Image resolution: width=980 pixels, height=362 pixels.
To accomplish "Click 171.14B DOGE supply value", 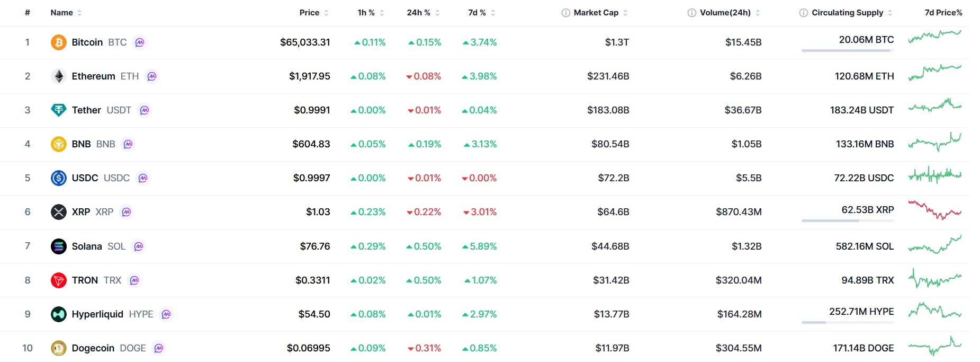I will click(864, 348).
